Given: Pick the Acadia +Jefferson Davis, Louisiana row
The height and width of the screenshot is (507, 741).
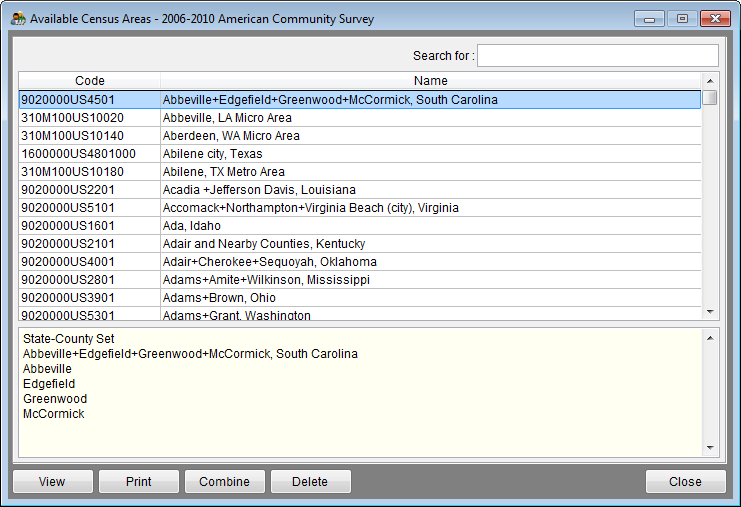Looking at the screenshot, I should pyautogui.click(x=259, y=190).
